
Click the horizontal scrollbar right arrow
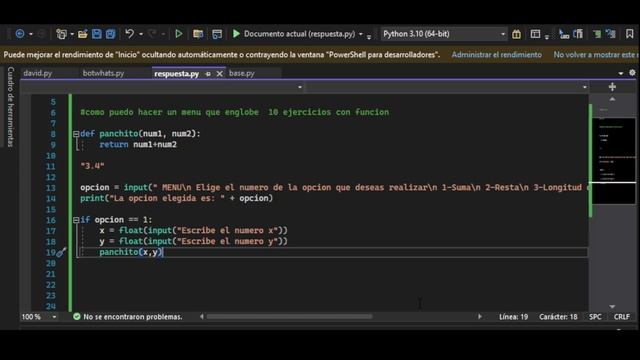click(x=480, y=316)
